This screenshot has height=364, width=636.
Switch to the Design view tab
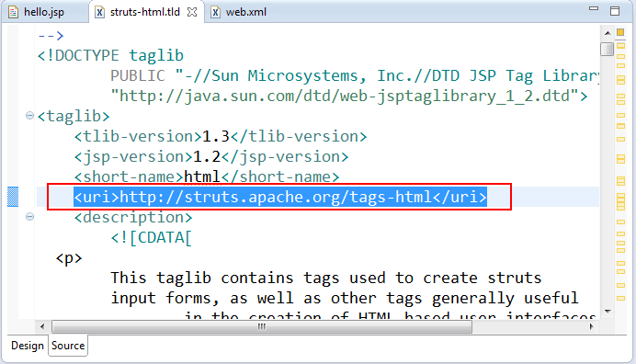(x=28, y=346)
